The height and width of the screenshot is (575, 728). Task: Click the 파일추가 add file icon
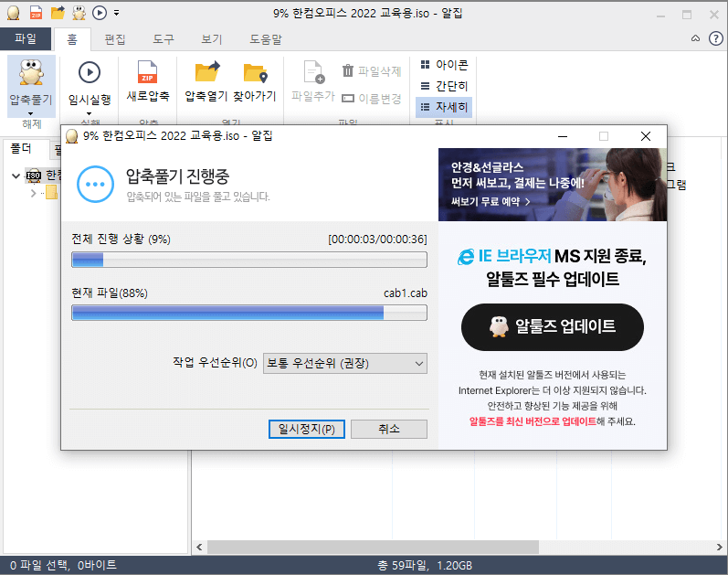[x=313, y=73]
